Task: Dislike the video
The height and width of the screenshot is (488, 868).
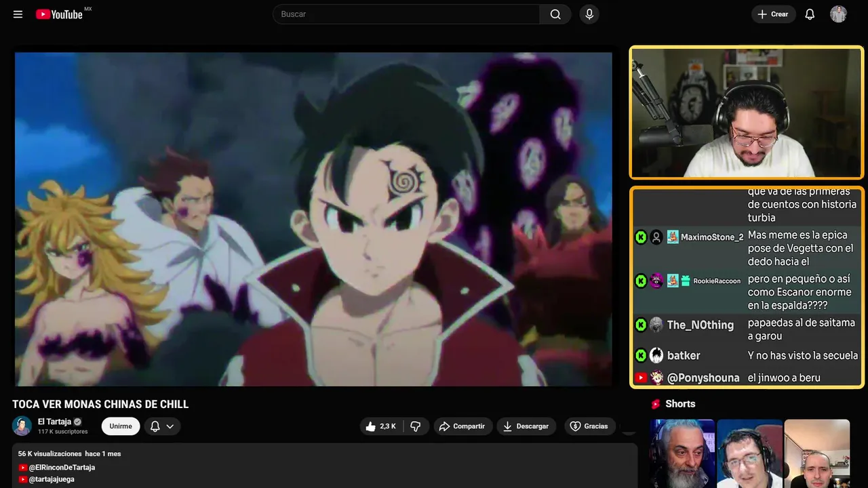Action: pyautogui.click(x=416, y=426)
